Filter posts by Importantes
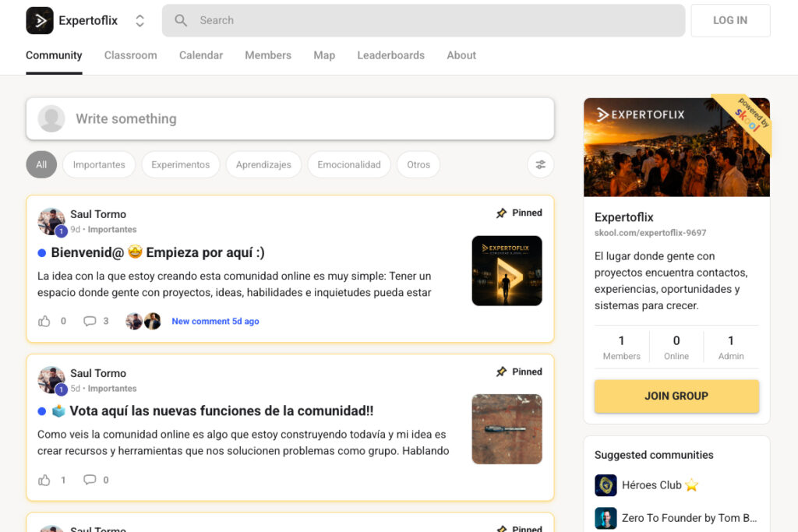 99,165
